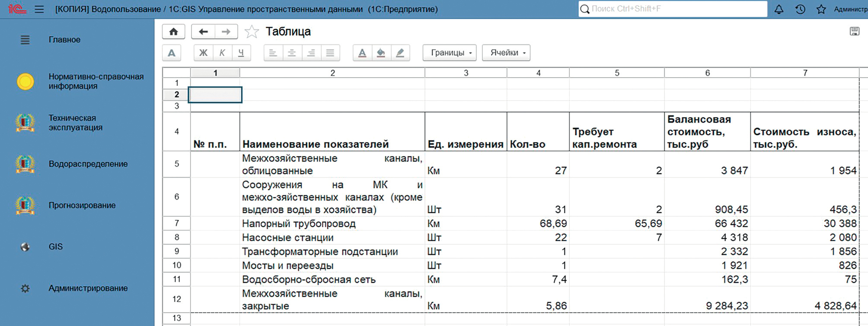Select column header 6
This screenshot has height=326, width=868.
(x=707, y=73)
